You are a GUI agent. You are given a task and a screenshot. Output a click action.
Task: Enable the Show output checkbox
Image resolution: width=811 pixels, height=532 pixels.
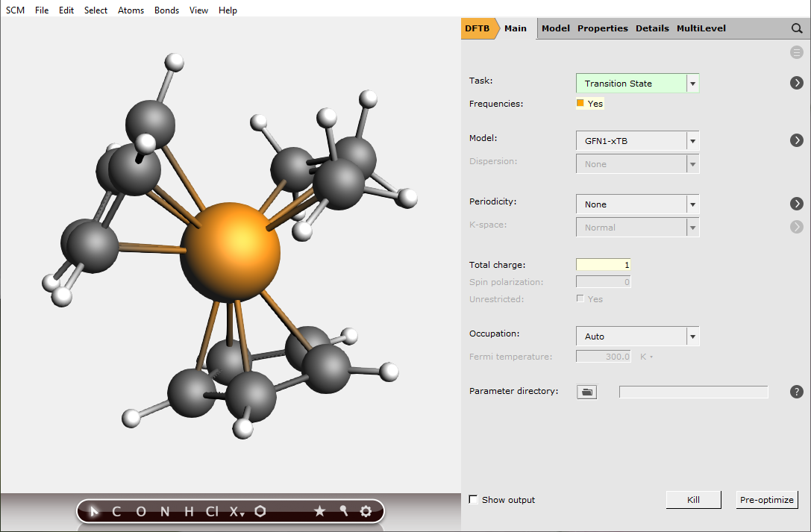(x=473, y=500)
